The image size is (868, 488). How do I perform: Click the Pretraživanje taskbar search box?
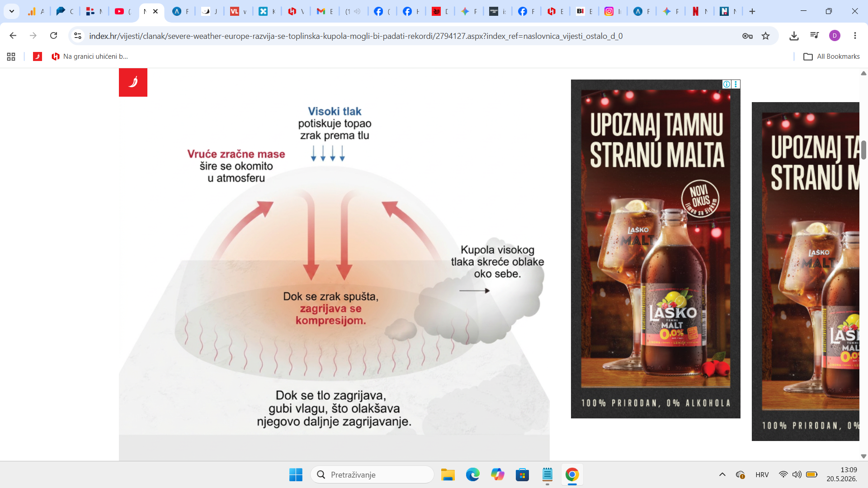click(x=372, y=474)
